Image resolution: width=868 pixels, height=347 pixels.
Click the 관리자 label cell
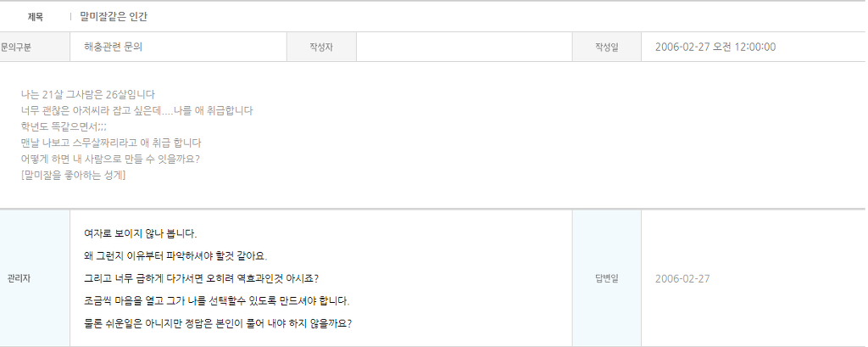pyautogui.click(x=19, y=278)
